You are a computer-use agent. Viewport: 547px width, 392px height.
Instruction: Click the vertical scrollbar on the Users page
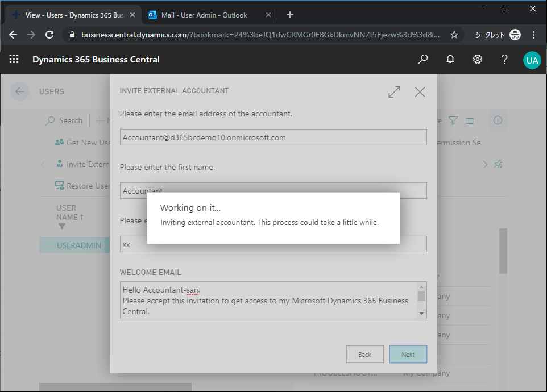(503, 251)
